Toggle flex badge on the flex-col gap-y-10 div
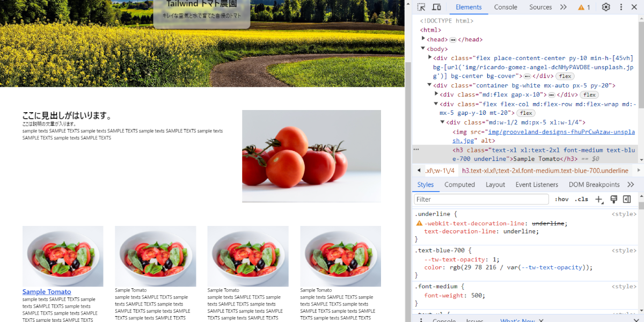 point(526,113)
